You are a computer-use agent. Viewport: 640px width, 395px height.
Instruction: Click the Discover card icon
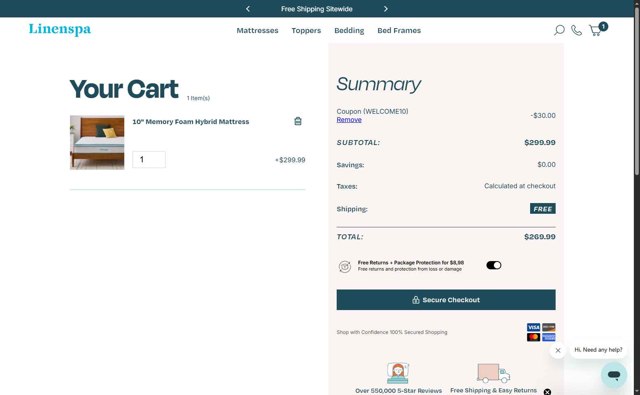pyautogui.click(x=549, y=327)
